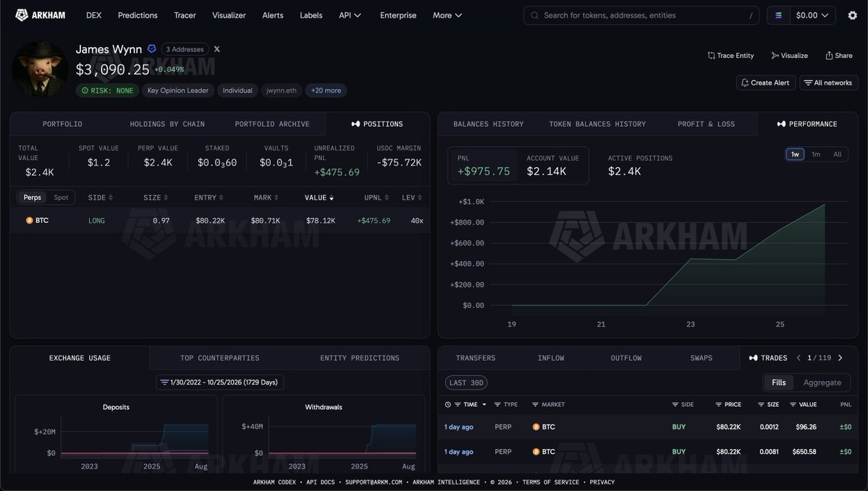The height and width of the screenshot is (491, 868).
Task: Click the Last 30D filter chip
Action: coord(466,382)
